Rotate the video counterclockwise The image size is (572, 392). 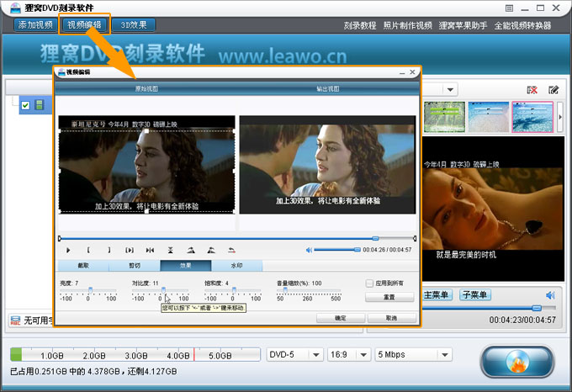coord(211,250)
